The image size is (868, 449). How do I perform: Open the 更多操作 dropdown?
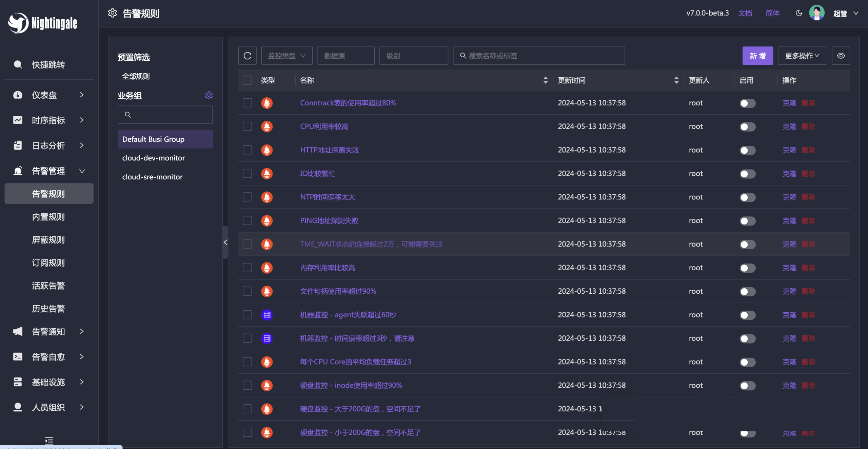coord(802,56)
